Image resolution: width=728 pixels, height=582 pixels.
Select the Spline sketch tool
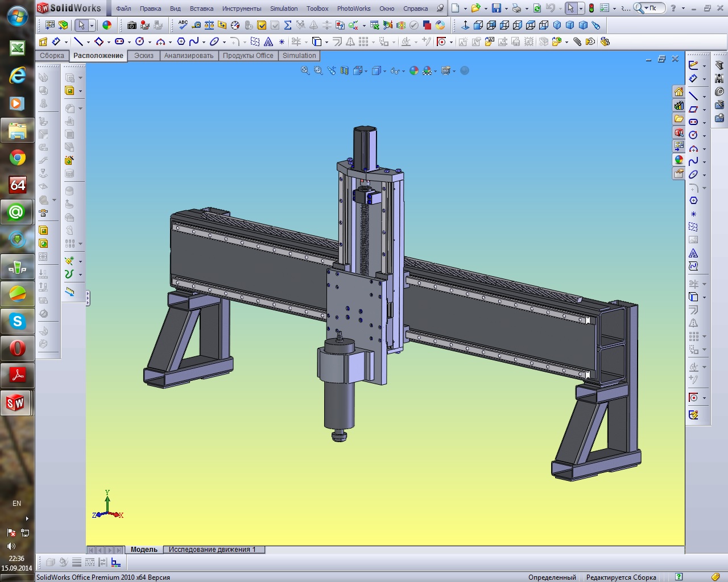[x=194, y=41]
